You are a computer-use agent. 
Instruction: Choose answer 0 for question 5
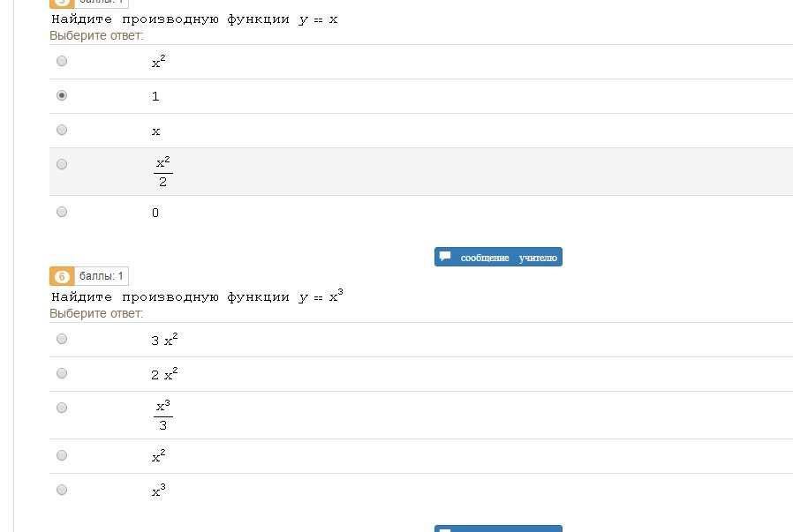(x=62, y=212)
